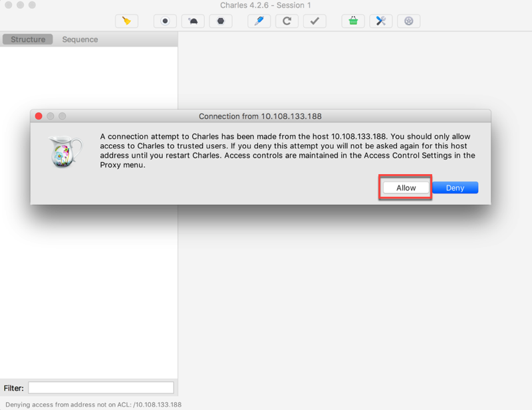532x410 pixels.
Task: Open Compose with the pen icon
Action: tap(259, 21)
